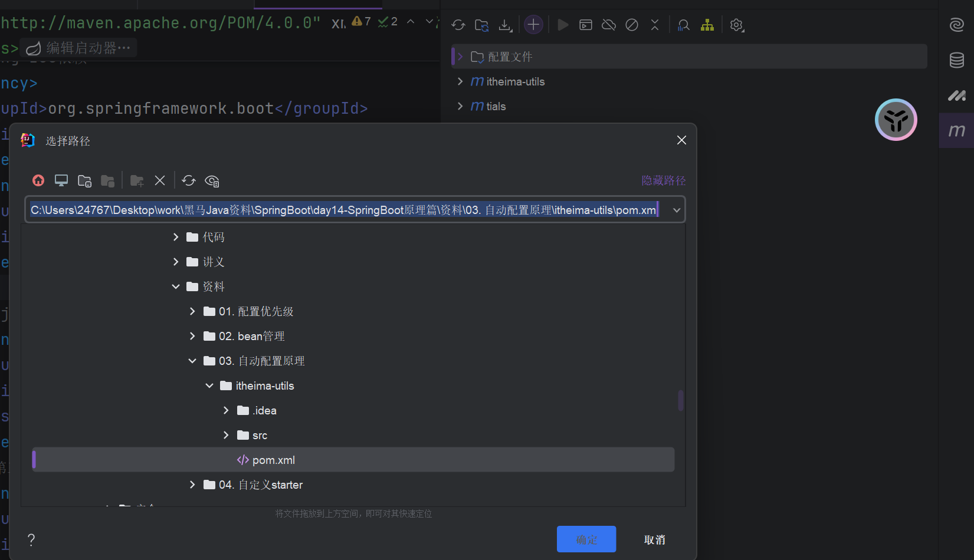Screen dimensions: 974x560
Task: Refresh the file tree in dialog
Action: (x=189, y=180)
